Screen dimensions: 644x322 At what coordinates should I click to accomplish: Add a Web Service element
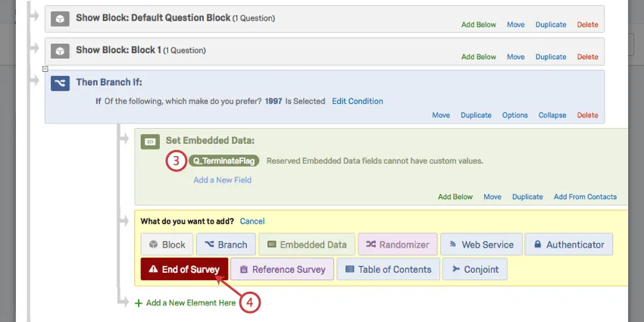click(481, 245)
